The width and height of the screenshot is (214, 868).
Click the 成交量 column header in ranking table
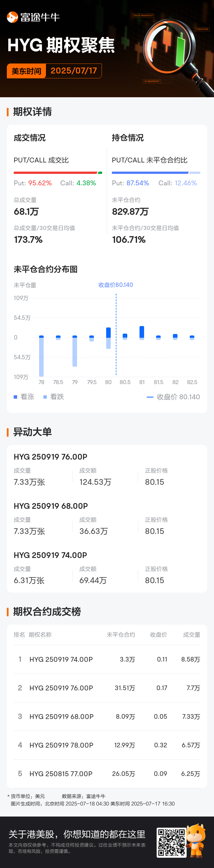(191, 635)
